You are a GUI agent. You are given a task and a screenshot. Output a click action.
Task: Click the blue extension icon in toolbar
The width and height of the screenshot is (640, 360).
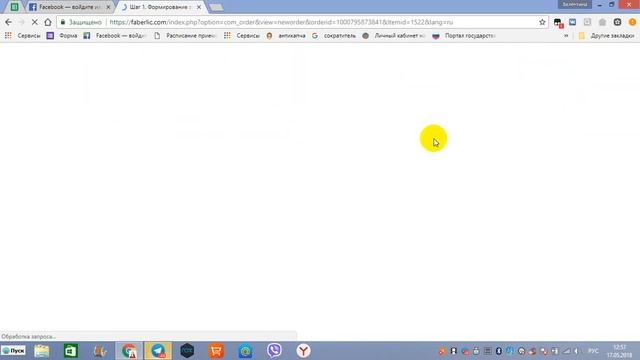[573, 22]
